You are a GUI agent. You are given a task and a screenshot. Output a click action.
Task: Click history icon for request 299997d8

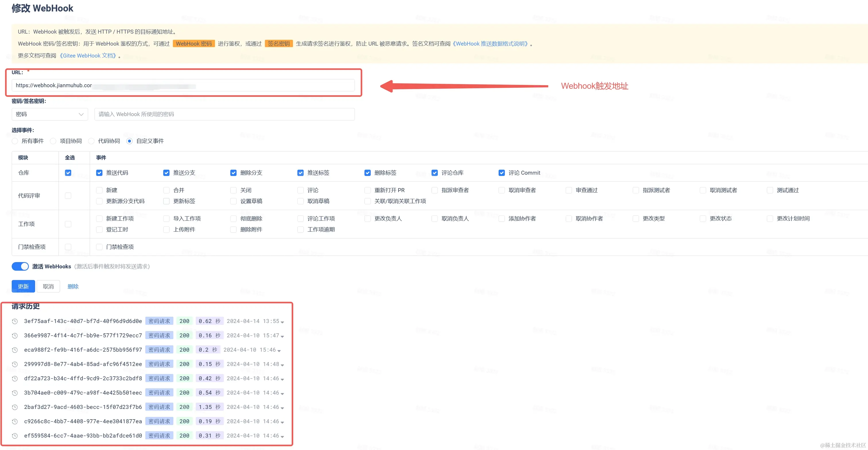tap(14, 364)
